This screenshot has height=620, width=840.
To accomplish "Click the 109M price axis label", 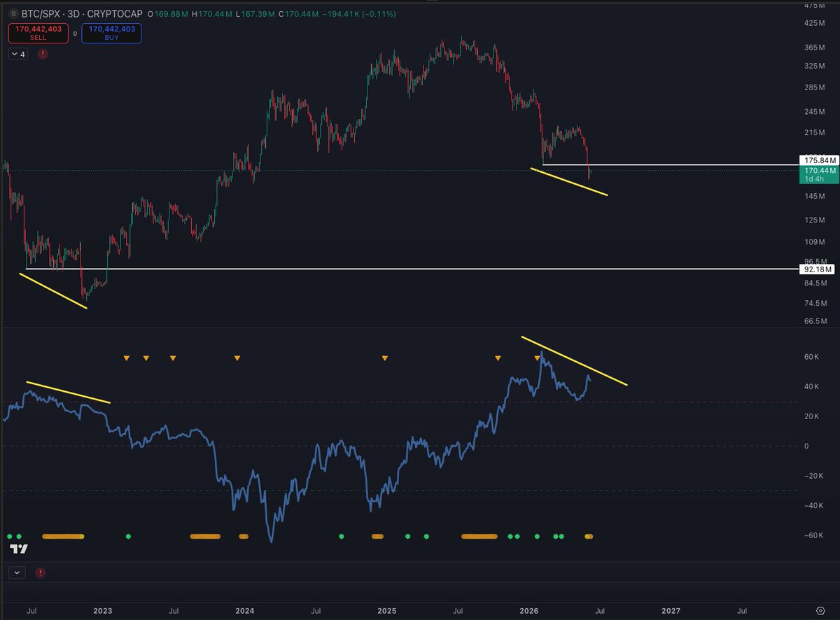I will point(816,242).
